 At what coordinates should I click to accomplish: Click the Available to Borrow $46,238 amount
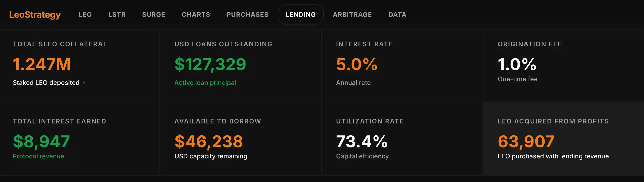point(209,141)
